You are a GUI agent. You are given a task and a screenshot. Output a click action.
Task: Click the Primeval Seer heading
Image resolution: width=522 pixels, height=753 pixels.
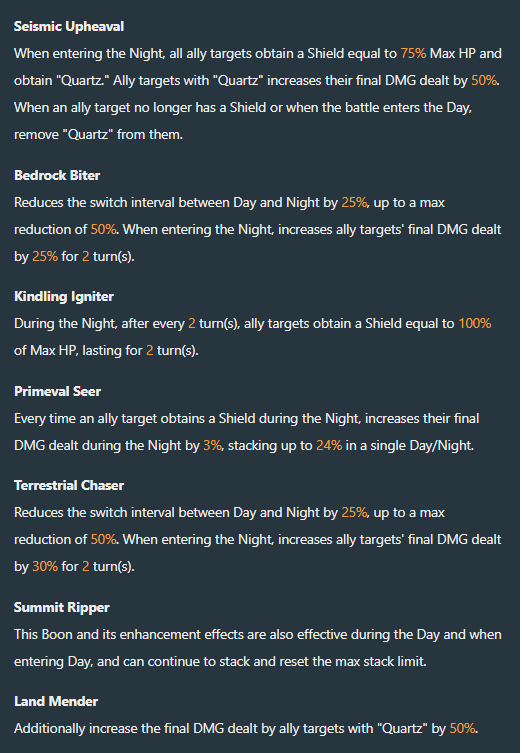point(58,391)
